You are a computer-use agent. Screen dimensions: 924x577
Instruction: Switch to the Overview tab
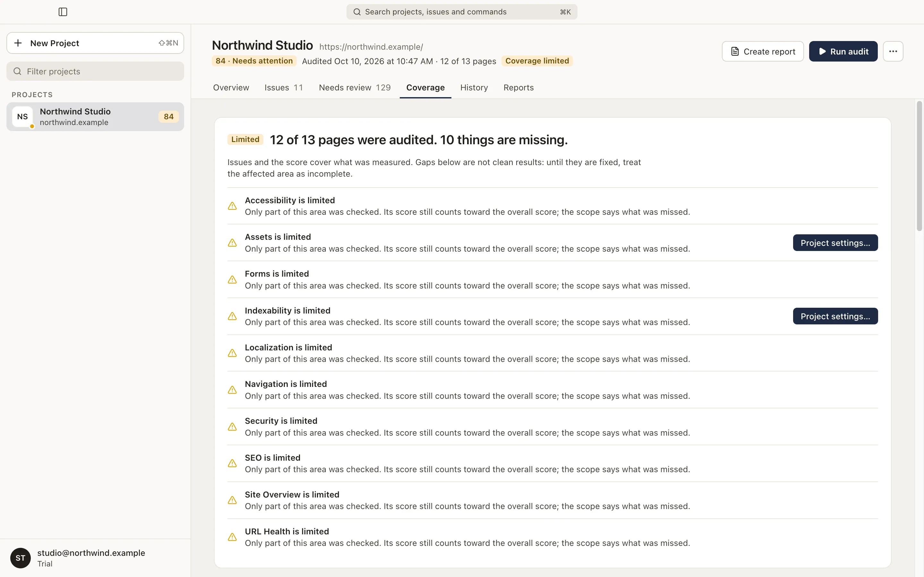(231, 88)
